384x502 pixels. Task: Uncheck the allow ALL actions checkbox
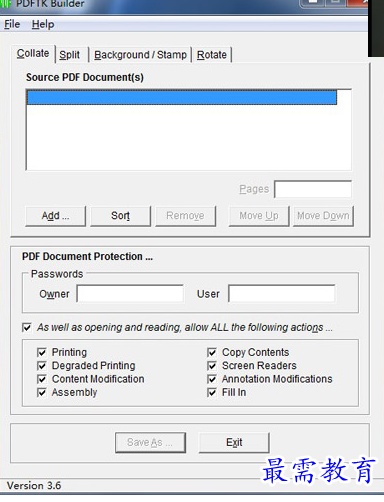pos(27,327)
